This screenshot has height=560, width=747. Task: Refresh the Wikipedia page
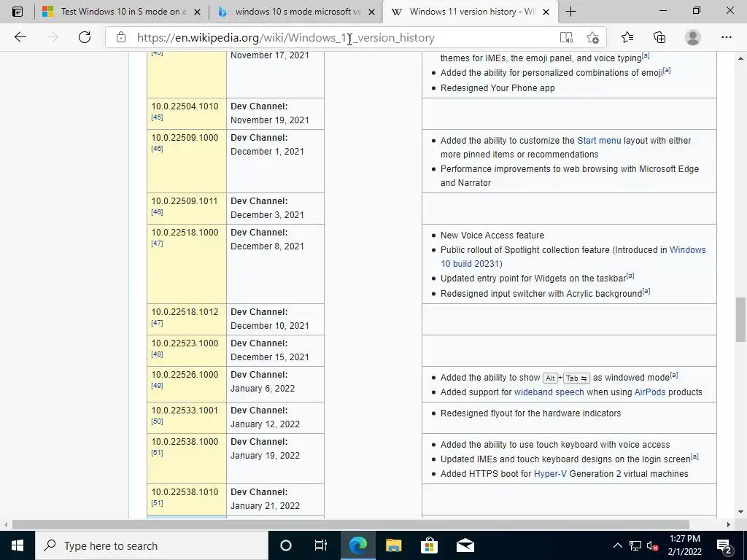click(85, 37)
